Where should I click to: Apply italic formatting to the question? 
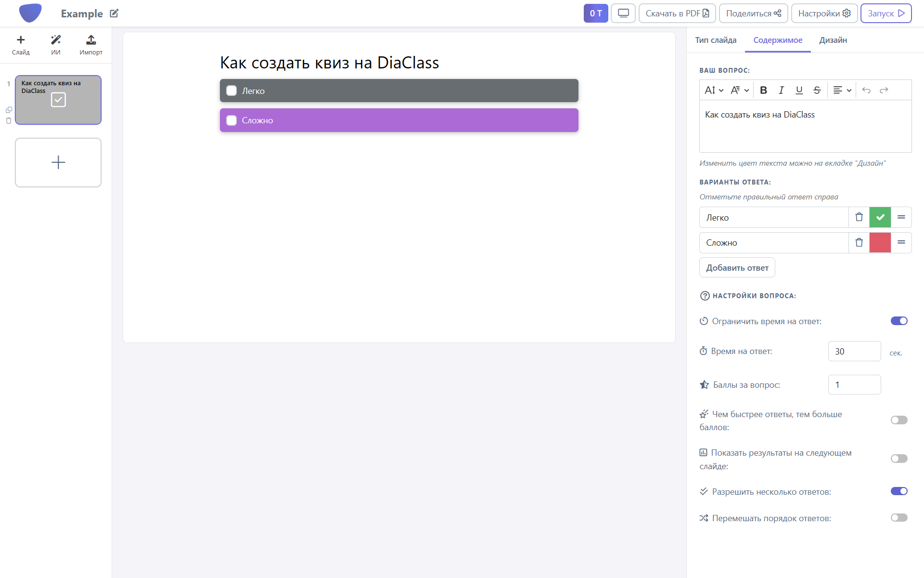[781, 90]
